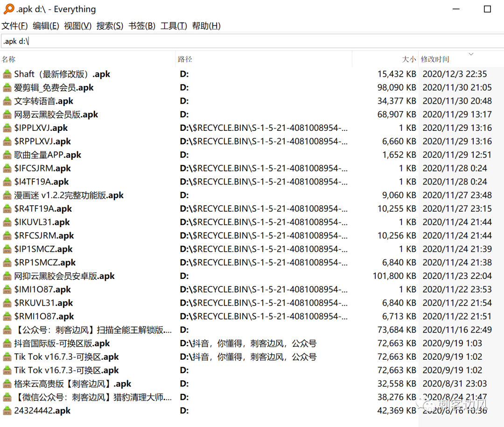Select file name 网易云黑胶会员版.apk
Viewport: 504px width, 427px height.
(56, 115)
